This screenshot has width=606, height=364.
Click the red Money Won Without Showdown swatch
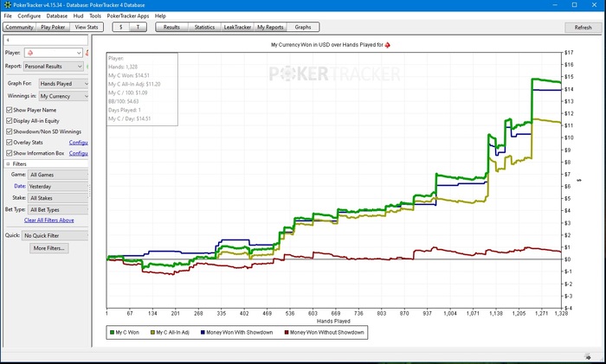pos(287,332)
